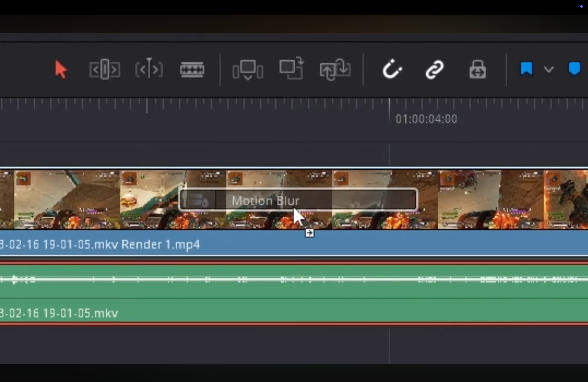Click the small arrow badge below video thumbnails

pyautogui.click(x=309, y=233)
